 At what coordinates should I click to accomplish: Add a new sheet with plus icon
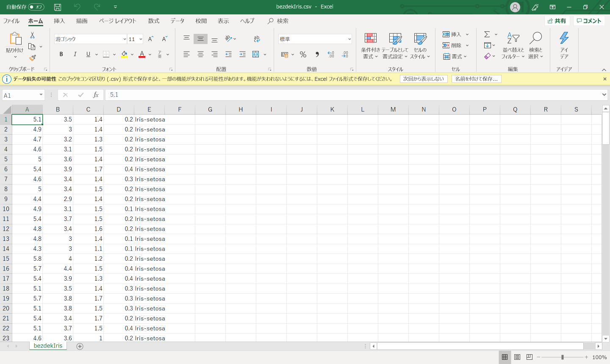[x=80, y=346]
